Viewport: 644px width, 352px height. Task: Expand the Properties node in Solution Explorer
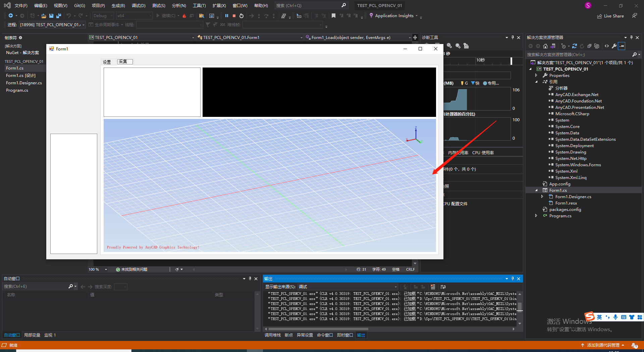(x=537, y=75)
